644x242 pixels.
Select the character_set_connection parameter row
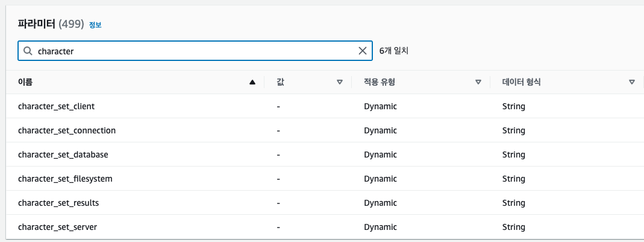(325, 130)
